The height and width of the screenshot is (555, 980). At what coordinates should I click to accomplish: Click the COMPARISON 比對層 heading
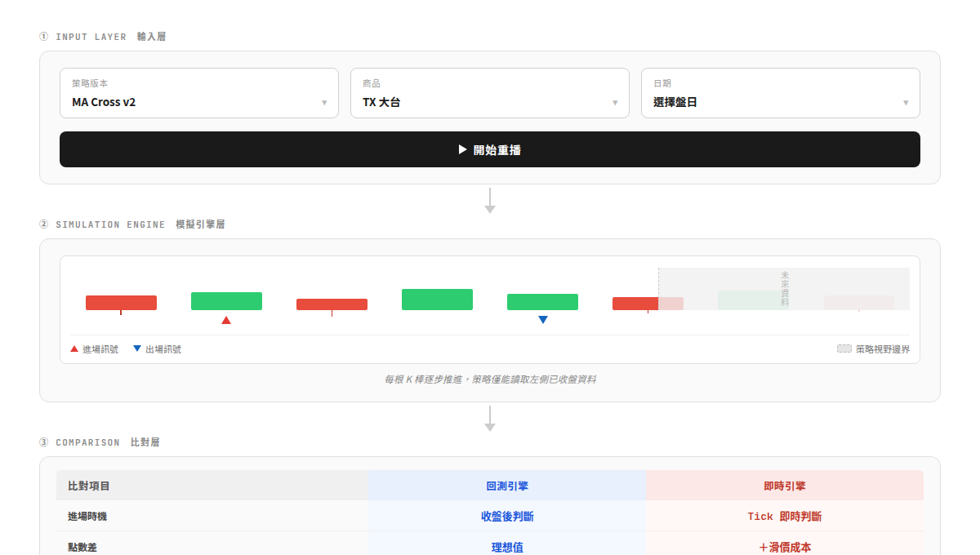[100, 442]
